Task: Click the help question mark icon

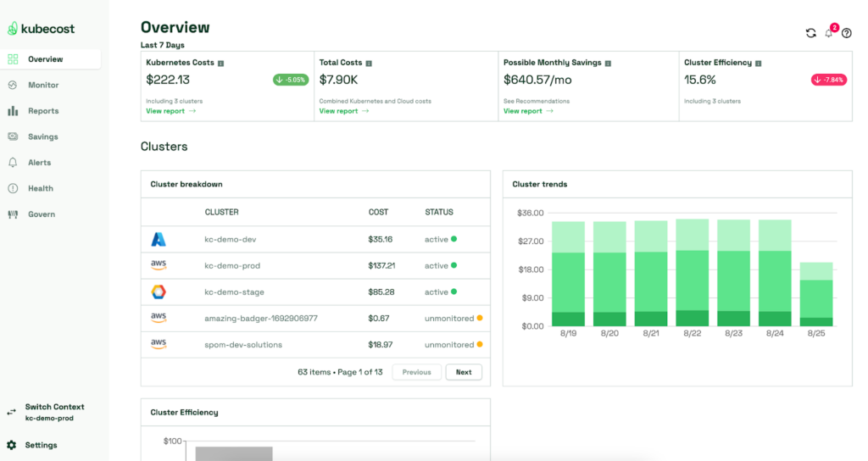Action: click(846, 33)
